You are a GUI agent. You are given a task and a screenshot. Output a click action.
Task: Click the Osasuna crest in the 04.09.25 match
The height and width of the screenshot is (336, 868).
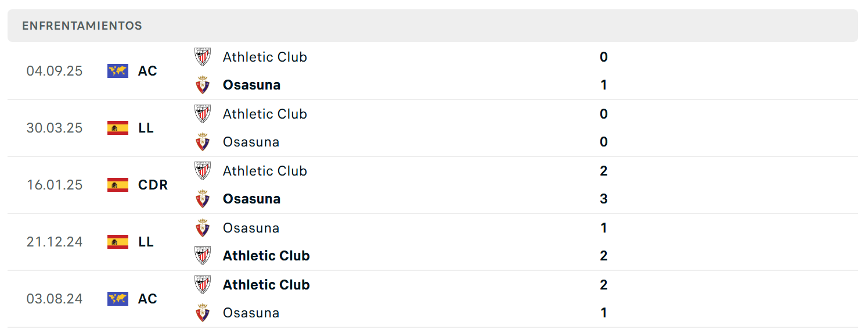[x=203, y=85]
